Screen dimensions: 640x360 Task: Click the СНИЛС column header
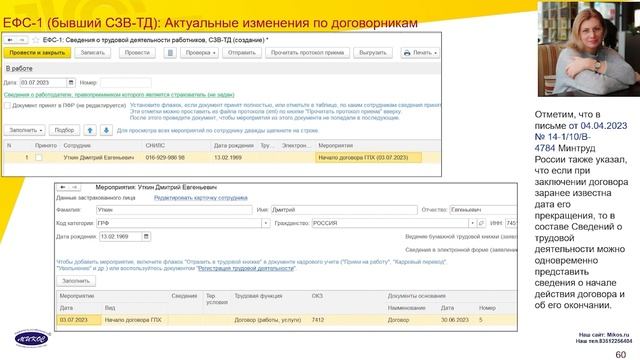(x=156, y=145)
